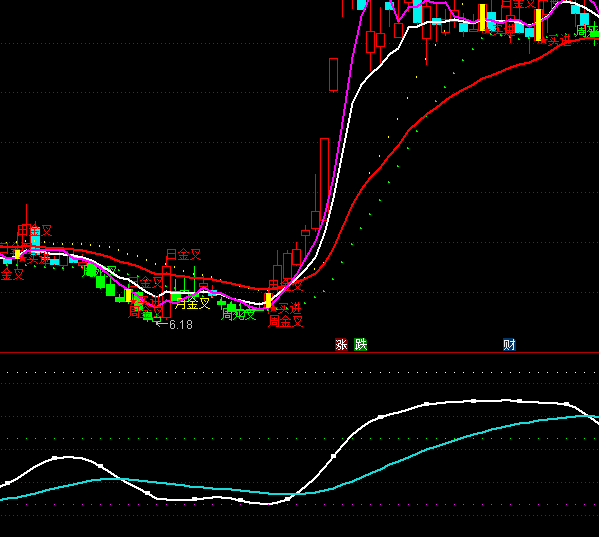Open the blue 财 info icon

click(x=509, y=345)
